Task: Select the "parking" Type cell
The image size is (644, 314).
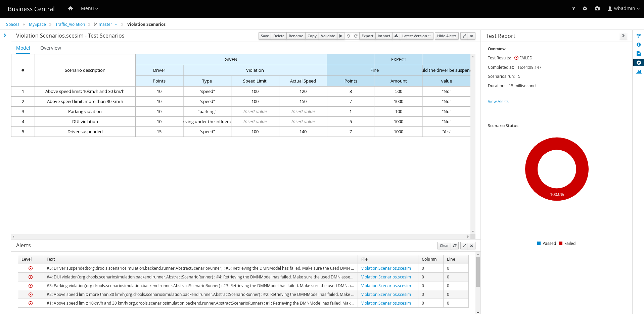Action: [207, 112]
